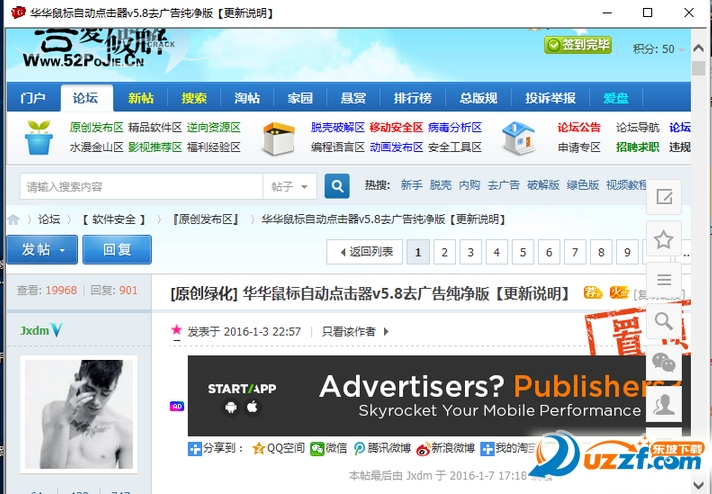Open 投诉举报 nav tab
The image size is (712, 494).
click(550, 98)
